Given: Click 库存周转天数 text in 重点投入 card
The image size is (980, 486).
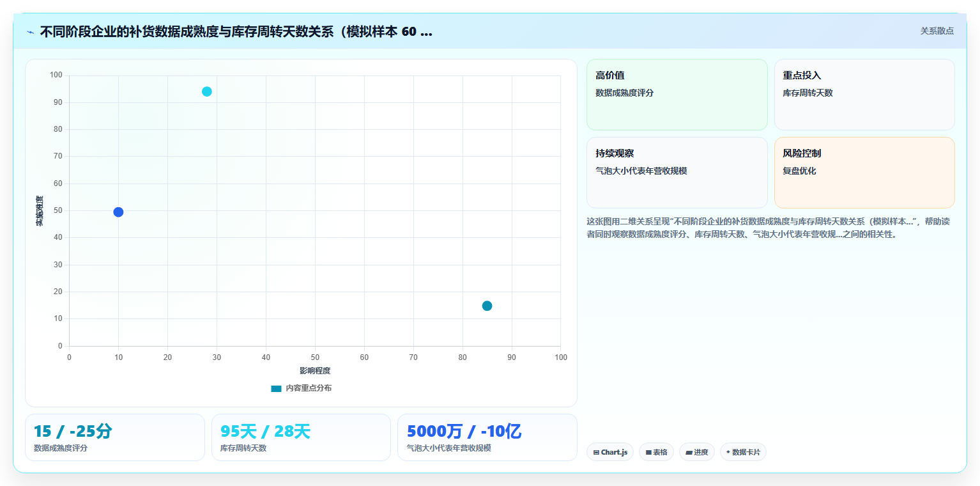Looking at the screenshot, I should tap(808, 93).
